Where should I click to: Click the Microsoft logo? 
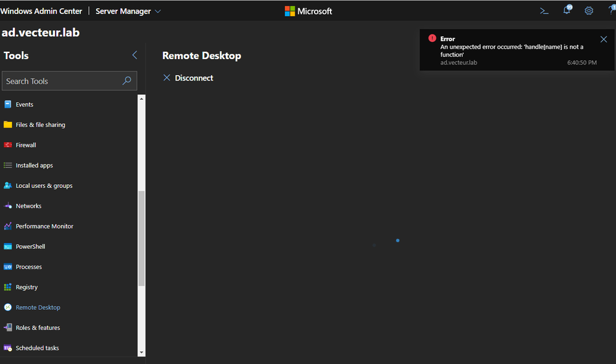coord(308,11)
